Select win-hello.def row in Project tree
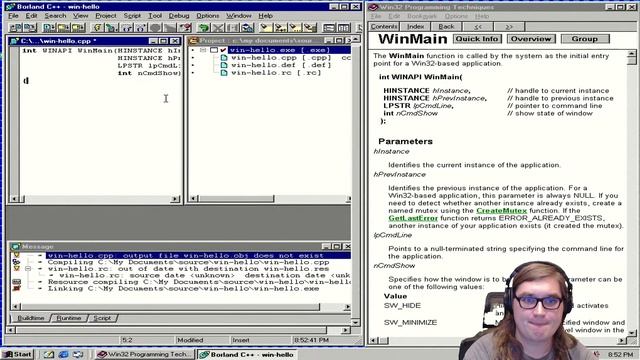Screen dimensions: 640x360 tap(281, 65)
